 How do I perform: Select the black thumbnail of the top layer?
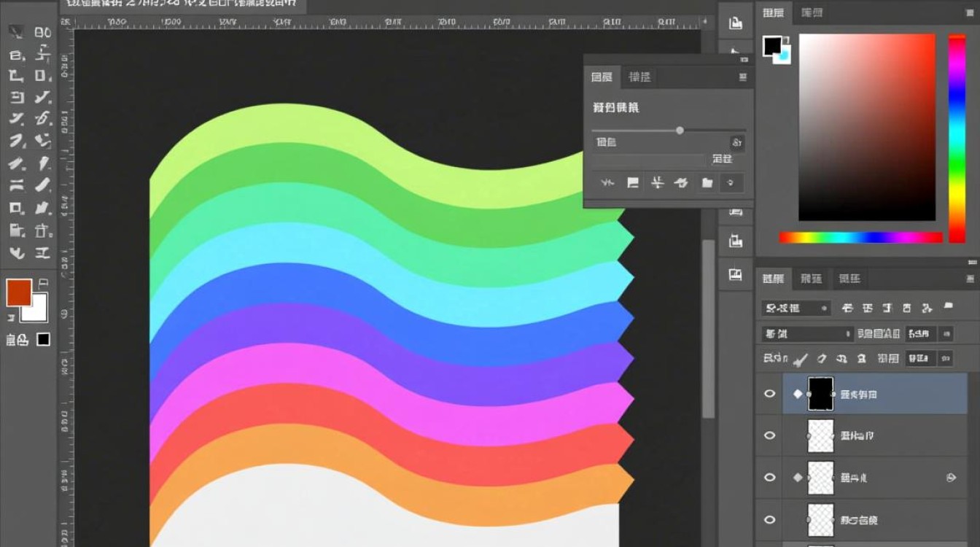821,394
